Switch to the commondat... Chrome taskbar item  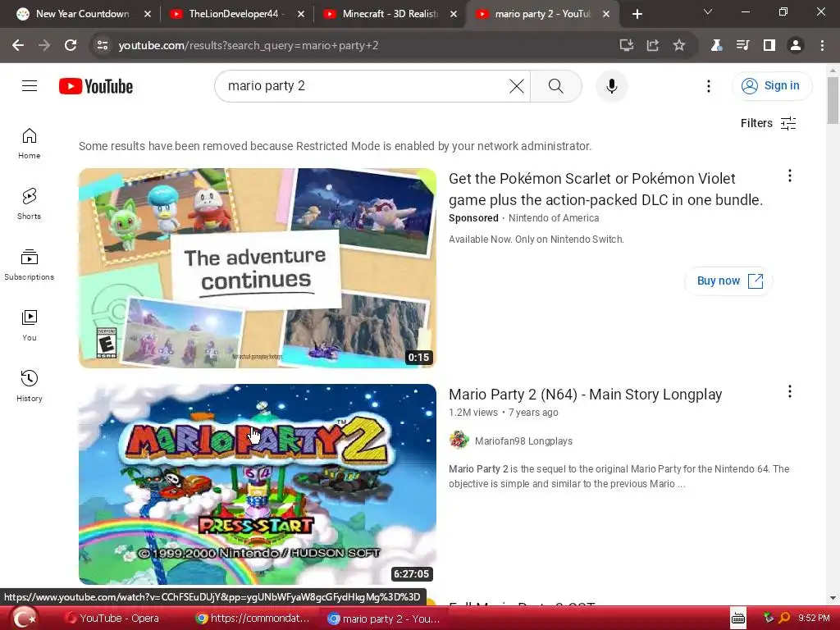253,619
